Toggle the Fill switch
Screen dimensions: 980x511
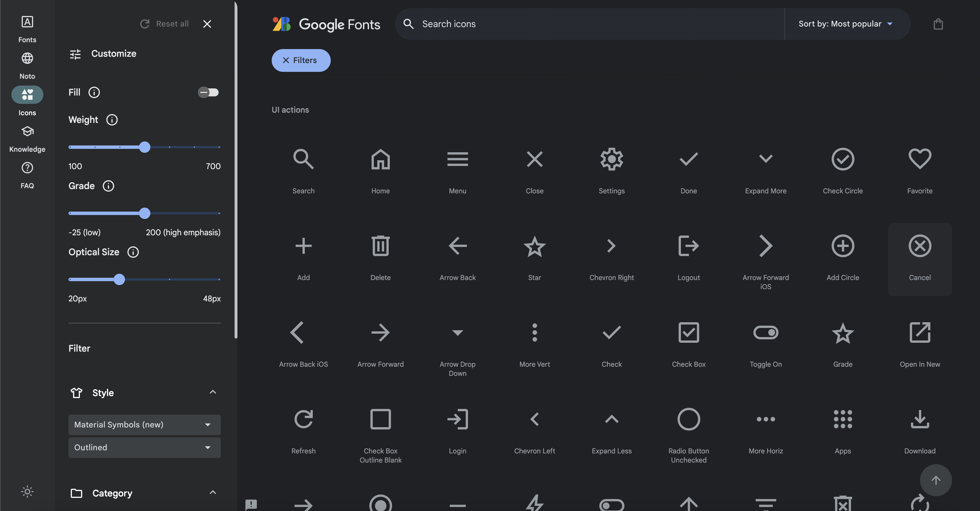tap(208, 92)
